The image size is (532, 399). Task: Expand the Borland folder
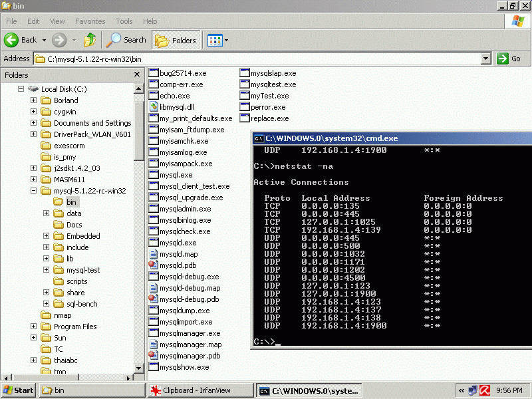pos(34,100)
